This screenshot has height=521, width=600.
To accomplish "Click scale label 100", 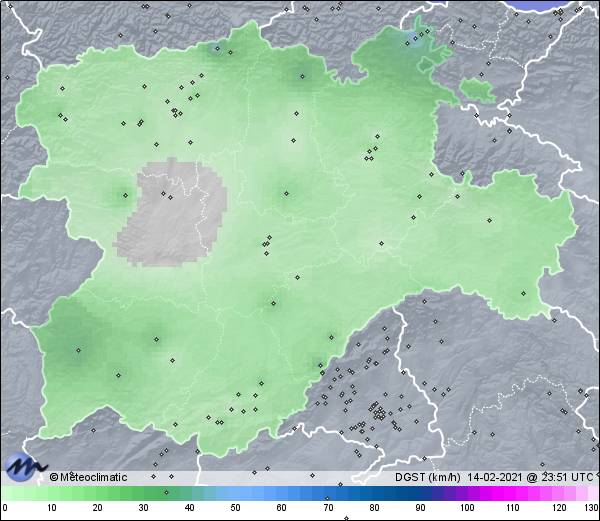I will [x=467, y=508].
